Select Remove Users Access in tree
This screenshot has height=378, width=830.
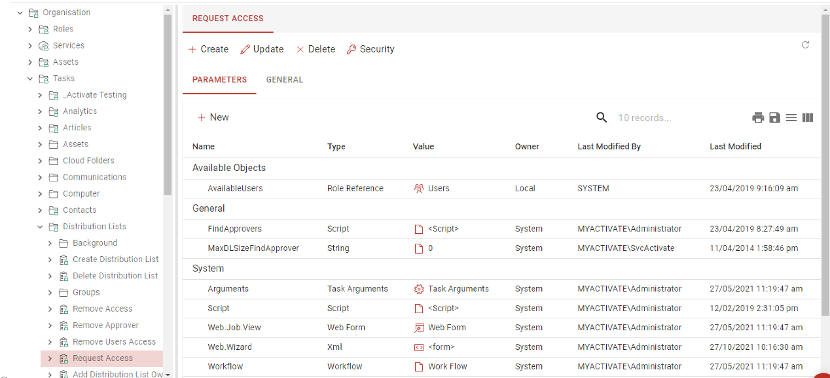tap(114, 342)
